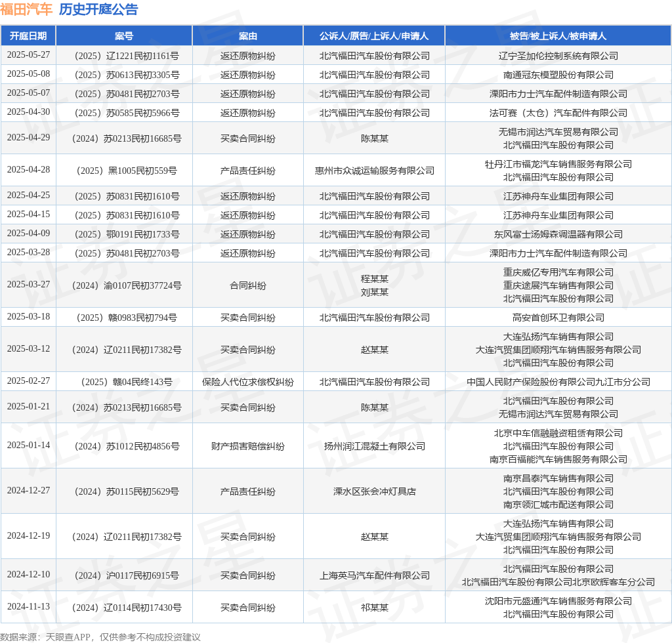Select date cell 2024-12-27

pos(28,491)
